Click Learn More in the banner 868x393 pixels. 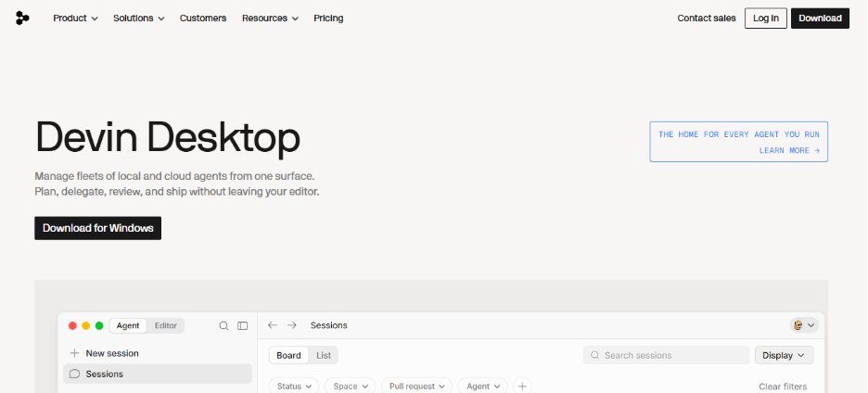tap(789, 150)
